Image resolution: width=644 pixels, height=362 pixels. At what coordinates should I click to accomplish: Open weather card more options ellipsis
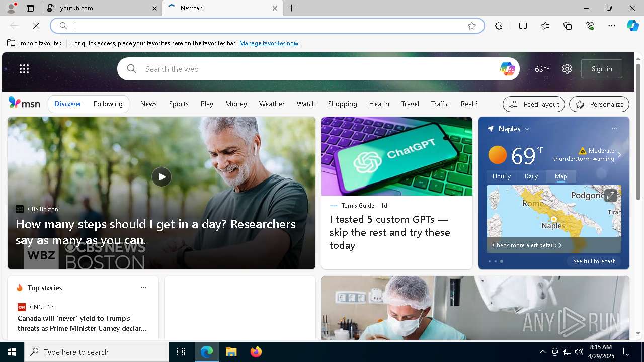[x=614, y=129]
